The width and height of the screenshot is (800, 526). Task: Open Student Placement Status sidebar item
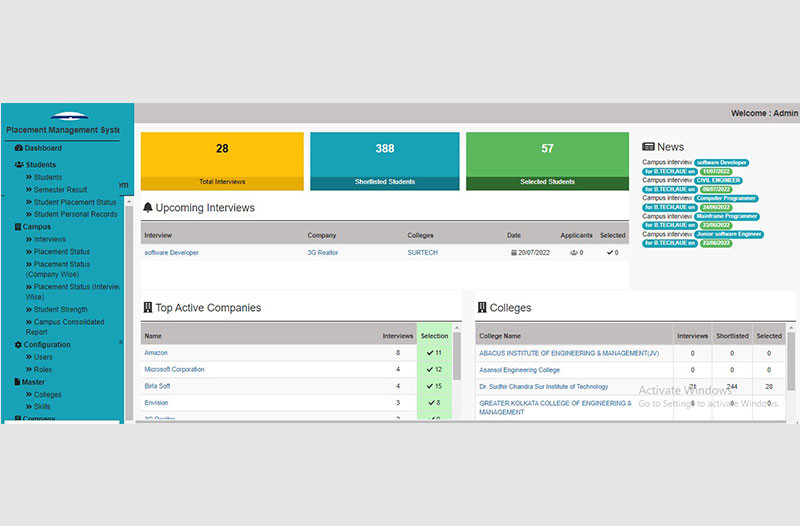[x=75, y=202]
